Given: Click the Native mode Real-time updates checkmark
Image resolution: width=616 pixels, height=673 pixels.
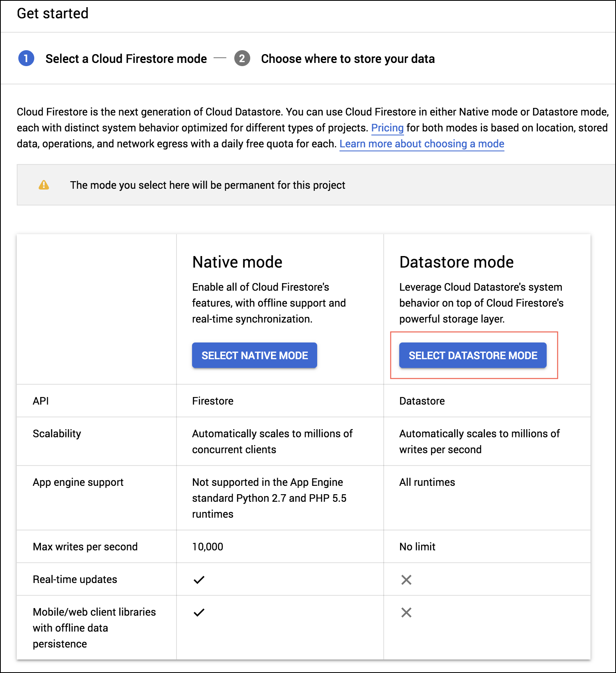Looking at the screenshot, I should coord(199,580).
